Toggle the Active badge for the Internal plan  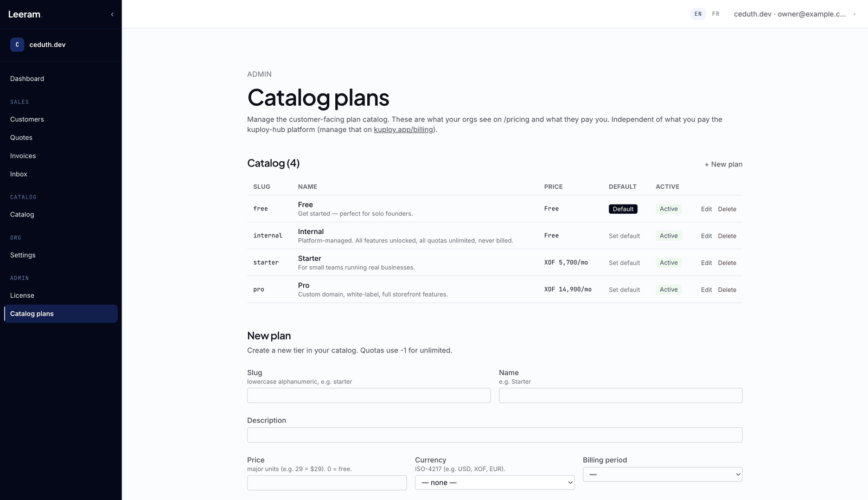coord(668,236)
